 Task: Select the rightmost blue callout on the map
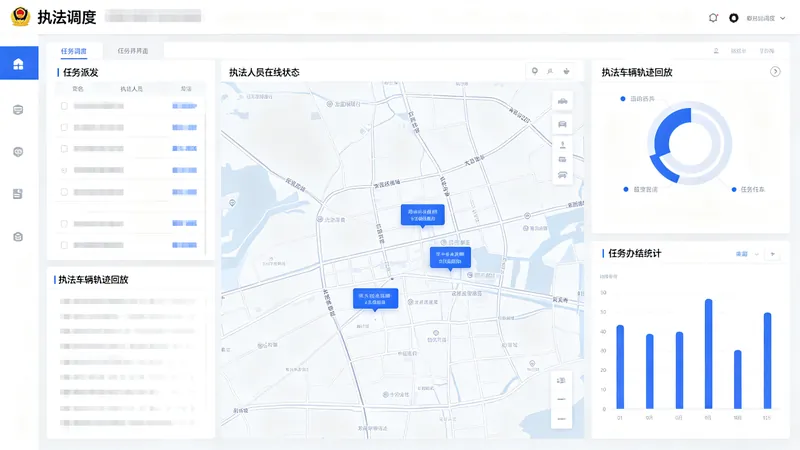click(x=450, y=258)
